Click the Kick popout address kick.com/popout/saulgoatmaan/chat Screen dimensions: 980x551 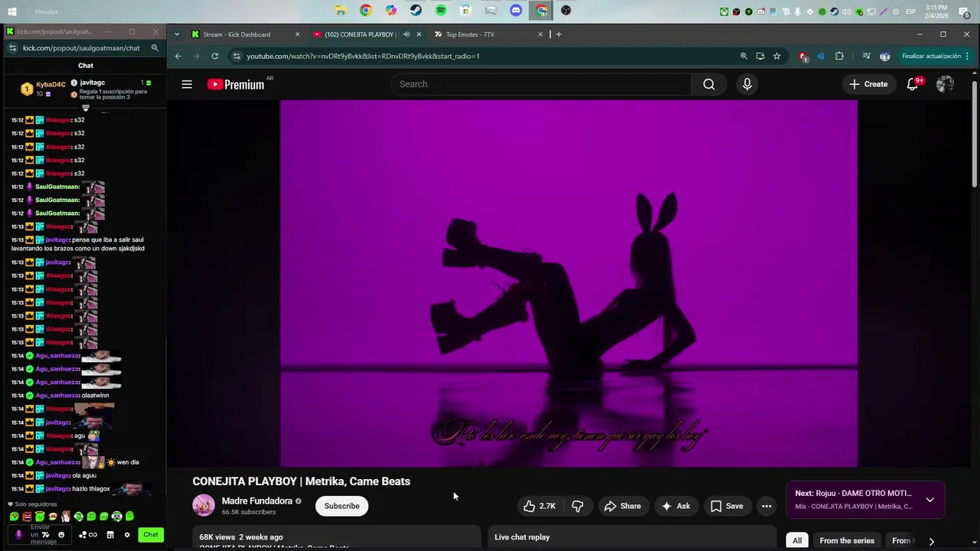click(81, 47)
